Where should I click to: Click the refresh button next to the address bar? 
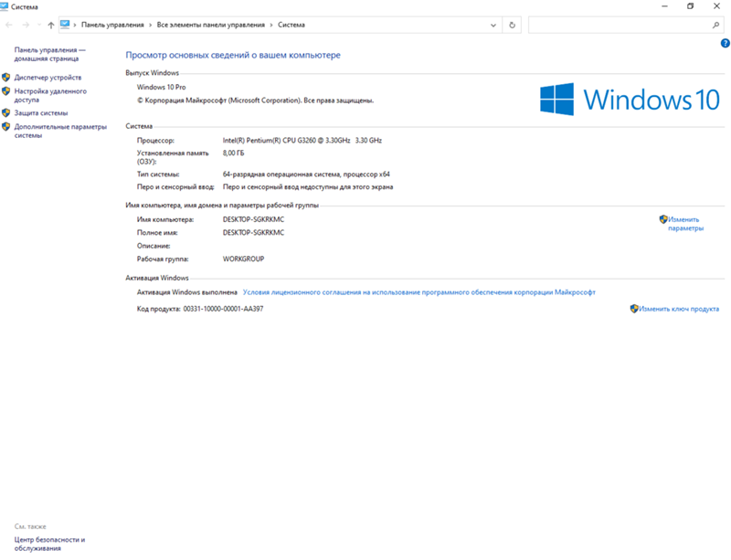[x=513, y=26]
